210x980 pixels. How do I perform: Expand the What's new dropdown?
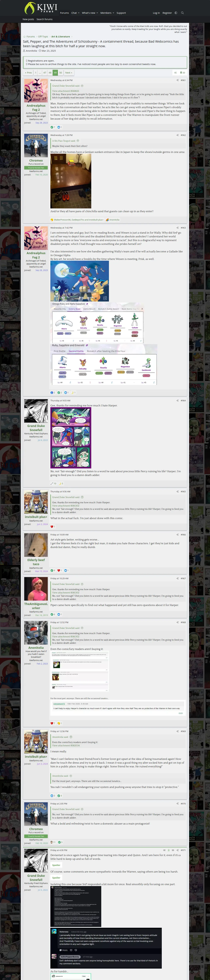[97, 13]
